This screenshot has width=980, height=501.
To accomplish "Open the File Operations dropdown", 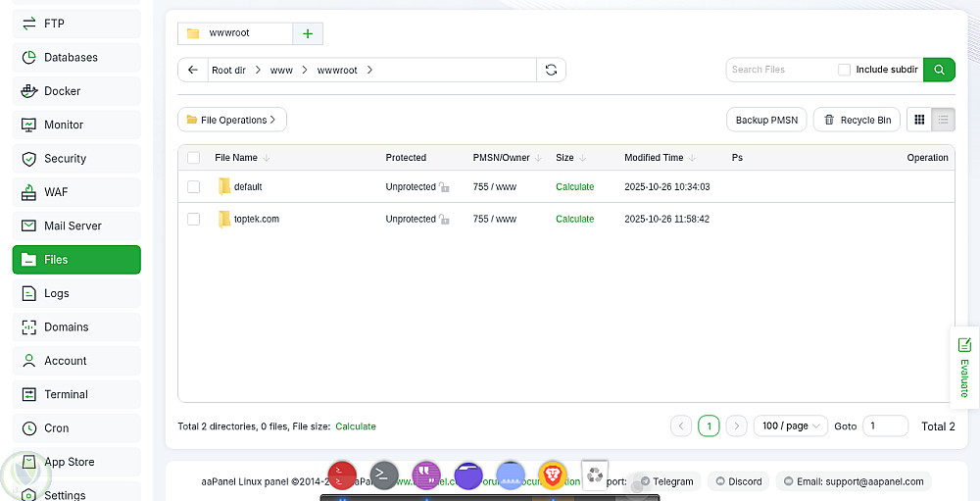I will [x=232, y=120].
